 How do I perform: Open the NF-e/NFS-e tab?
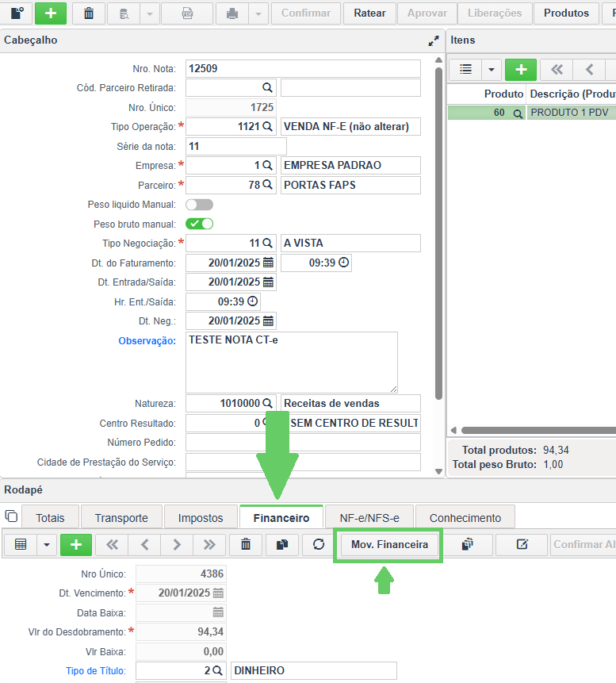click(369, 517)
